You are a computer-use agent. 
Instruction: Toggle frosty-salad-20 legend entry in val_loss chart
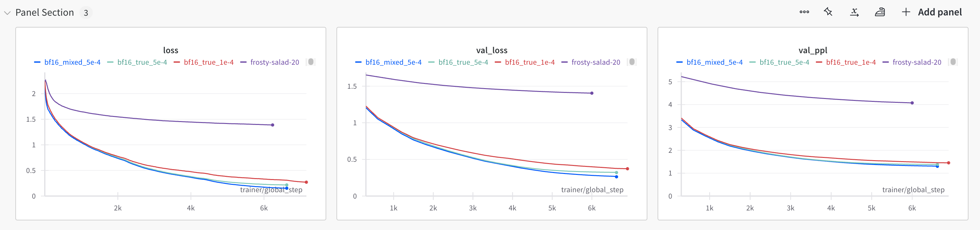(x=595, y=62)
